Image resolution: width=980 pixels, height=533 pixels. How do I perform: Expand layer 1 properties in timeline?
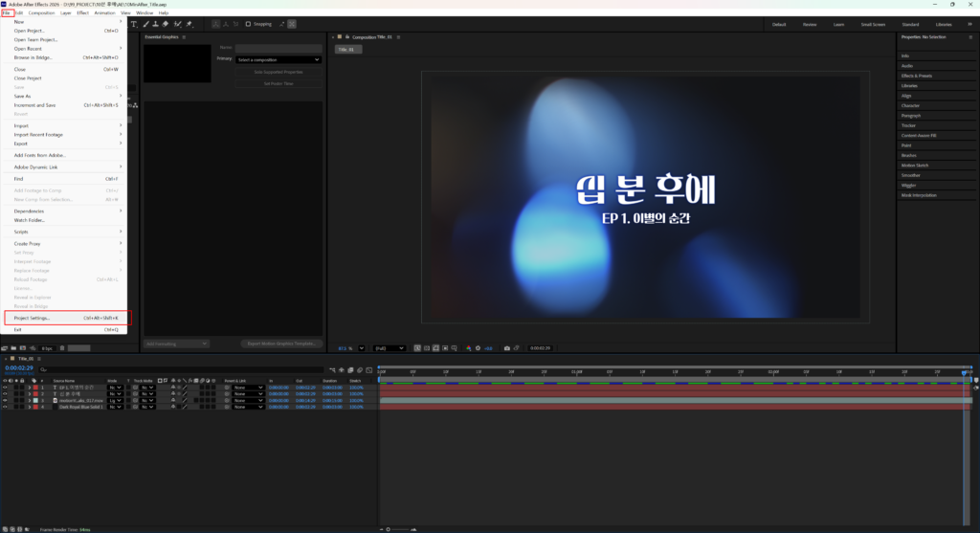click(x=30, y=388)
